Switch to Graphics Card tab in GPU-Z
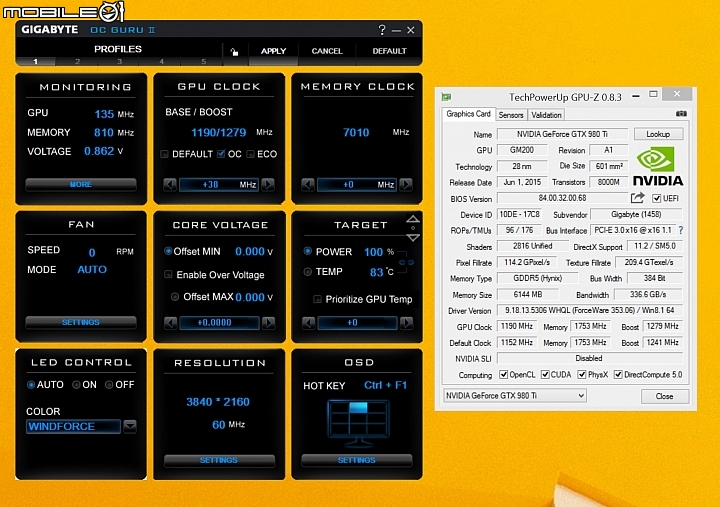The width and height of the screenshot is (720, 507). [x=468, y=114]
